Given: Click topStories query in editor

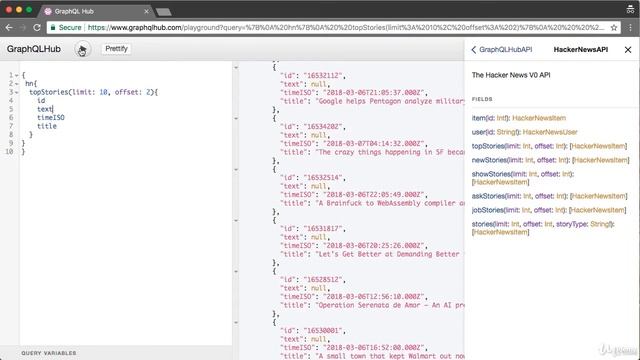Looking at the screenshot, I should click(48, 92).
